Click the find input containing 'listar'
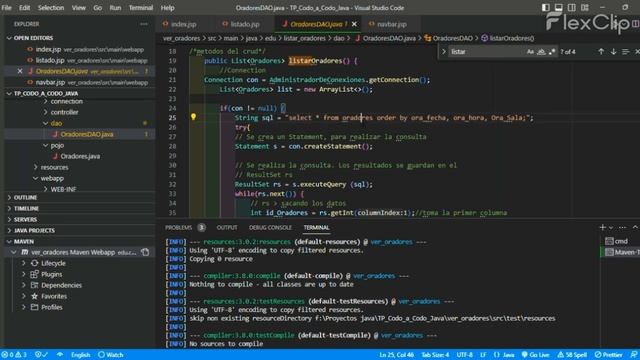Image resolution: width=640 pixels, height=360 pixels. pyautogui.click(x=486, y=51)
